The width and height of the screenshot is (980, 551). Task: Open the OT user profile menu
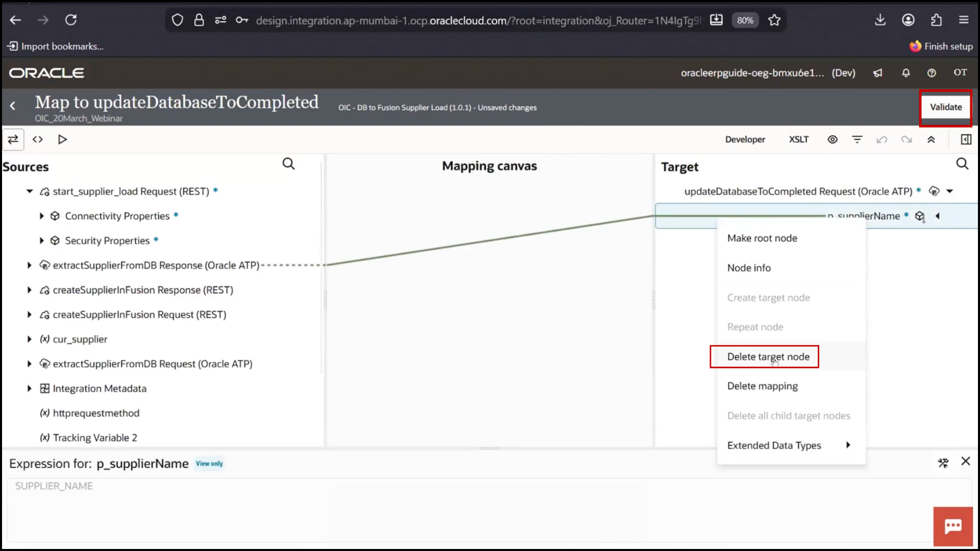click(x=960, y=72)
